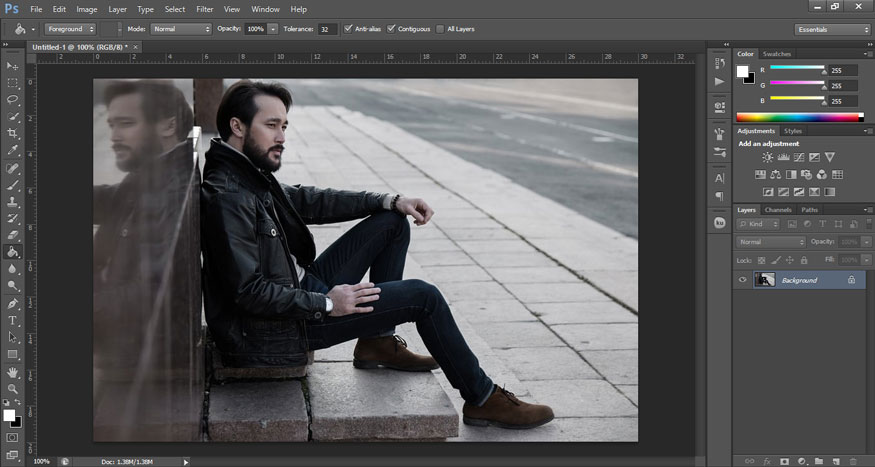The height and width of the screenshot is (467, 875).
Task: Enable the All Layers checkbox
Action: coord(440,29)
